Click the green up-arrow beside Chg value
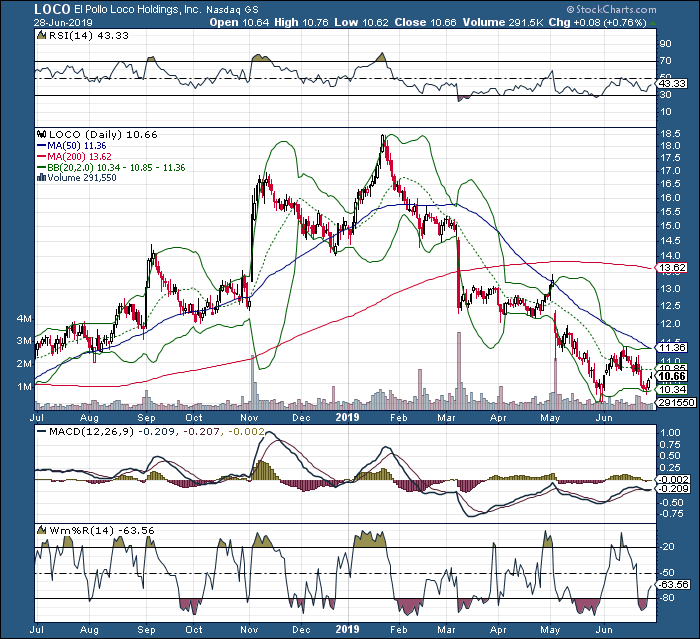700x639 pixels. click(x=652, y=22)
